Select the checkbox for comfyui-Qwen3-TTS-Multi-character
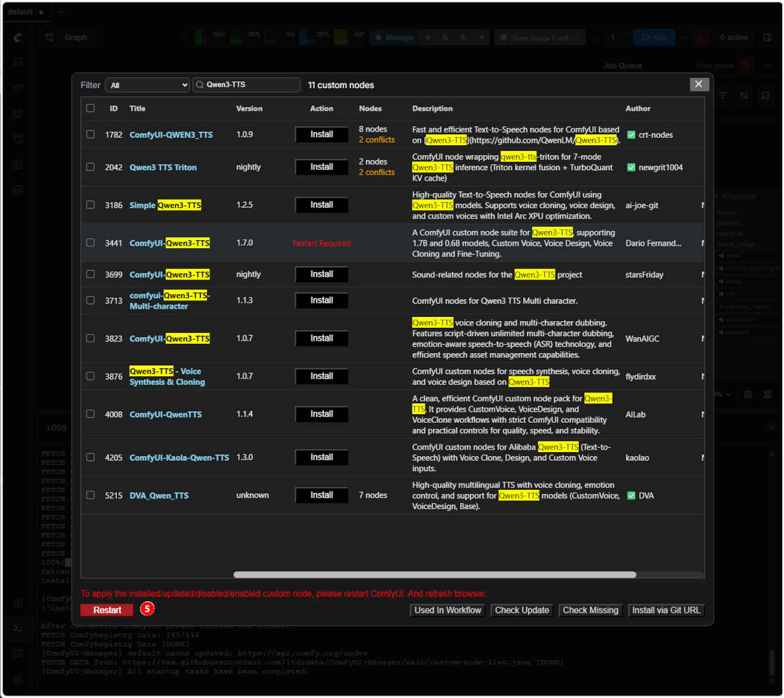Viewport: 784px width, 698px height. click(x=91, y=300)
